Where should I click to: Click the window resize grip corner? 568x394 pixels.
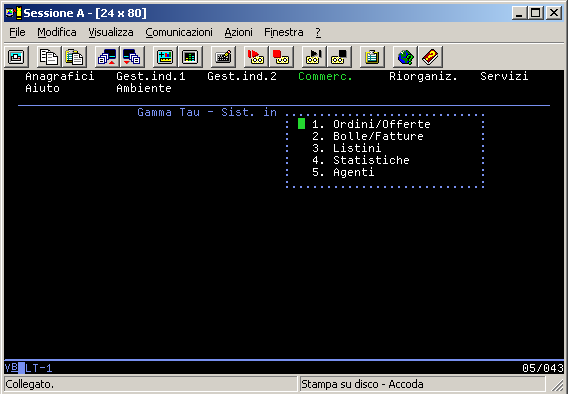point(557,384)
